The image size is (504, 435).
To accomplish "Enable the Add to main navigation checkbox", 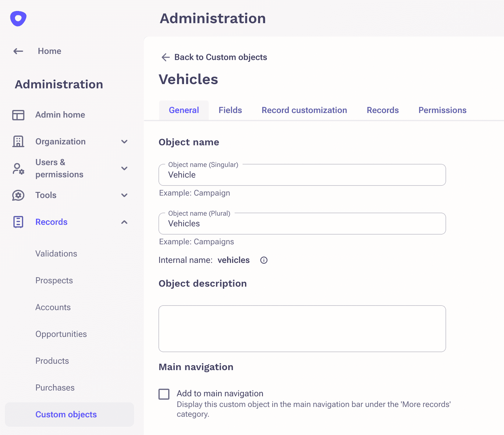I will coord(164,394).
